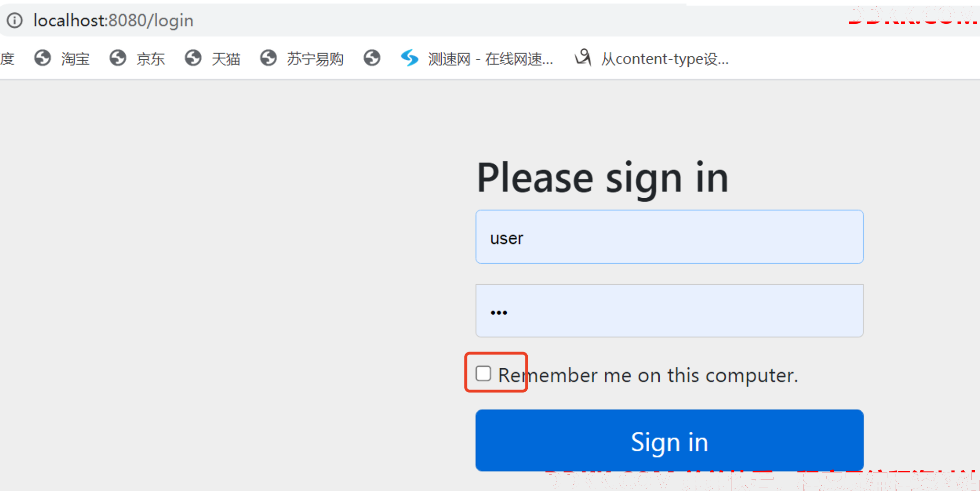
Task: Open the 从content-type设 bookmark text
Action: (x=664, y=59)
